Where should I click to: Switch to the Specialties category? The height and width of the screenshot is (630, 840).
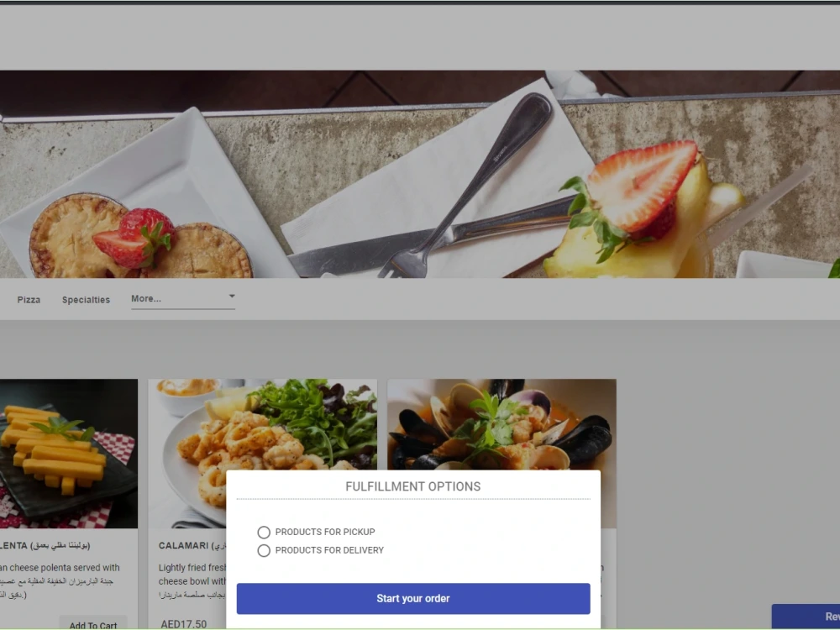[x=86, y=300]
